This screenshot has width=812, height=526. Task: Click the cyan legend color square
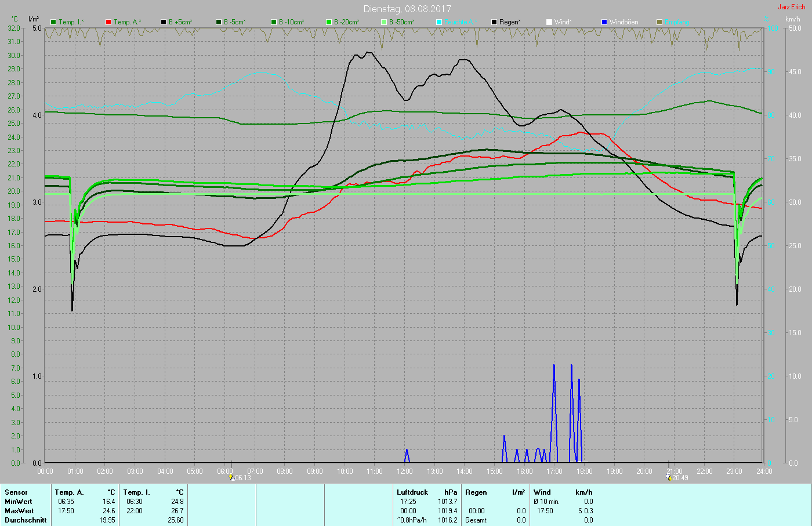point(439,22)
